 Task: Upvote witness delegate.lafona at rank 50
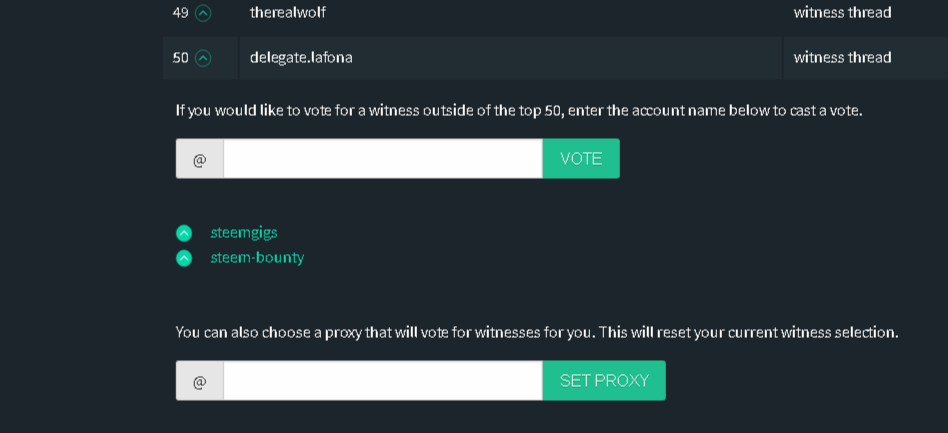[x=203, y=58]
